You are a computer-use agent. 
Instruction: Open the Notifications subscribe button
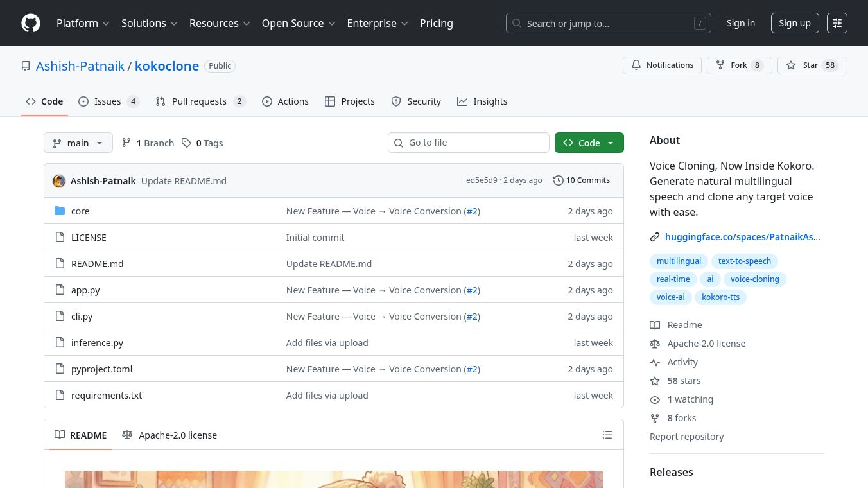[x=662, y=65]
